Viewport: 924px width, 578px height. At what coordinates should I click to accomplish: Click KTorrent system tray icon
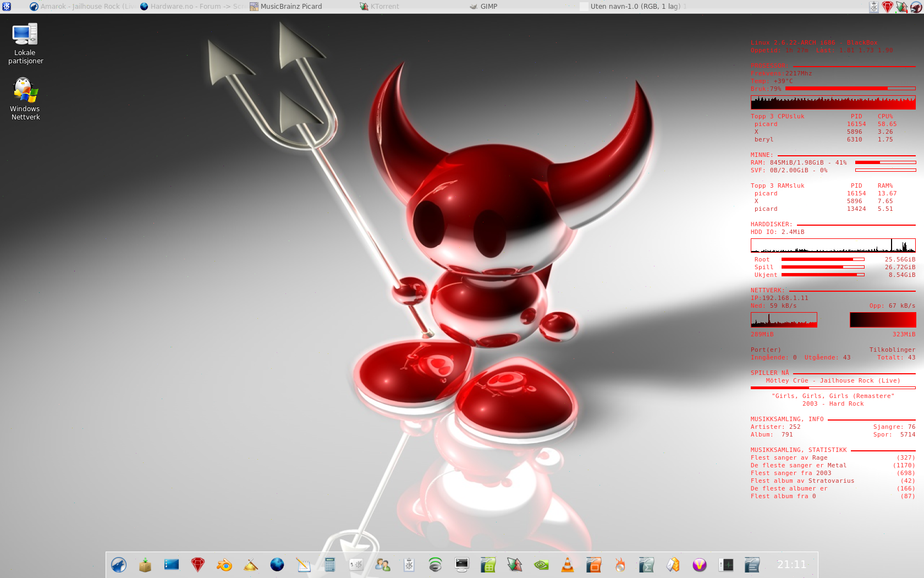pyautogui.click(x=901, y=7)
